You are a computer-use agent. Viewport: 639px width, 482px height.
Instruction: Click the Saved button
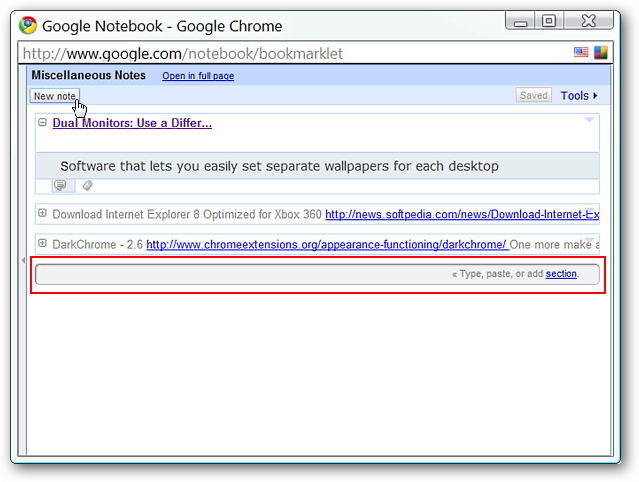[533, 95]
